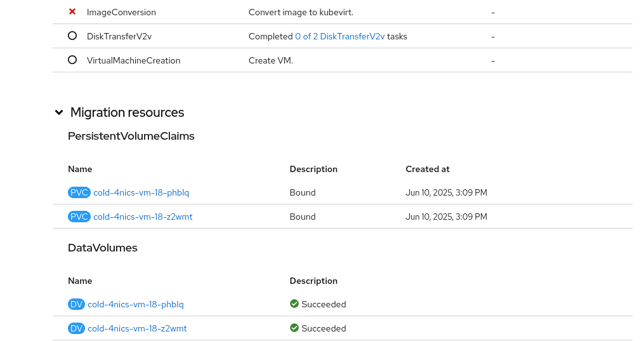Collapse the Migration resources section
The image size is (644, 341).
(59, 112)
